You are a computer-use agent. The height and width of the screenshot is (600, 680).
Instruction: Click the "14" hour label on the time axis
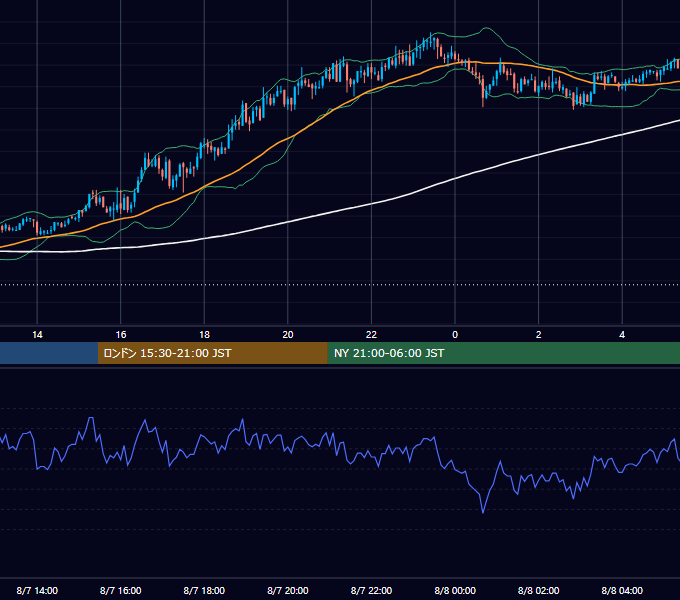click(37, 335)
